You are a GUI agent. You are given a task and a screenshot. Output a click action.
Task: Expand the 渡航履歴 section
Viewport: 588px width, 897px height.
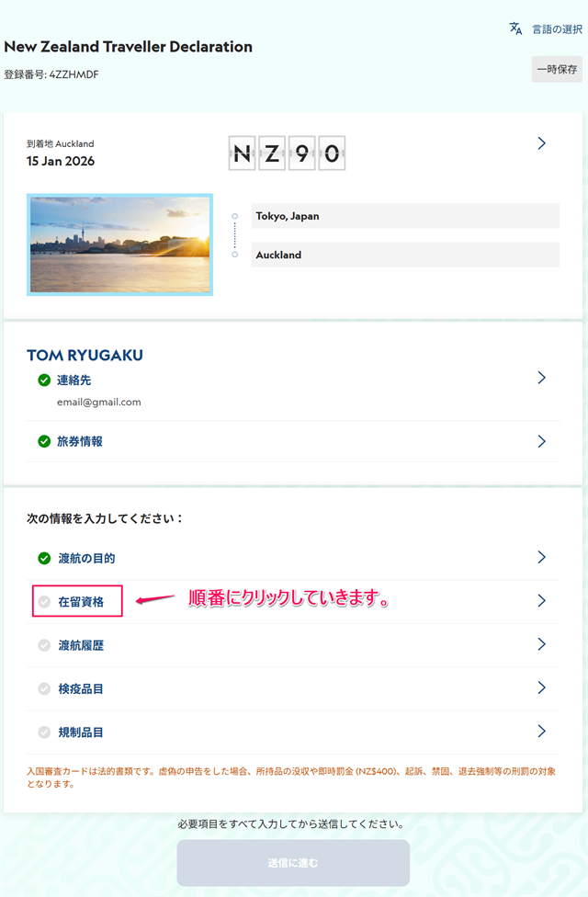(540, 645)
